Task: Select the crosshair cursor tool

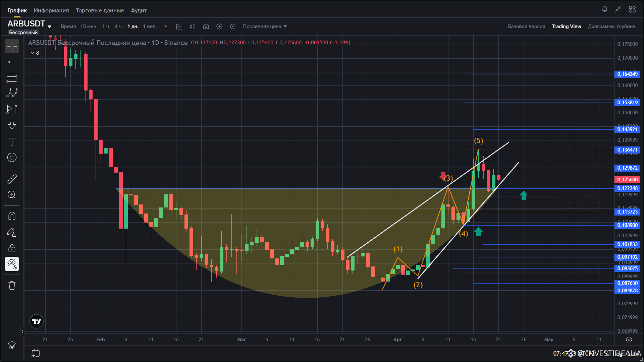Action: (x=12, y=46)
